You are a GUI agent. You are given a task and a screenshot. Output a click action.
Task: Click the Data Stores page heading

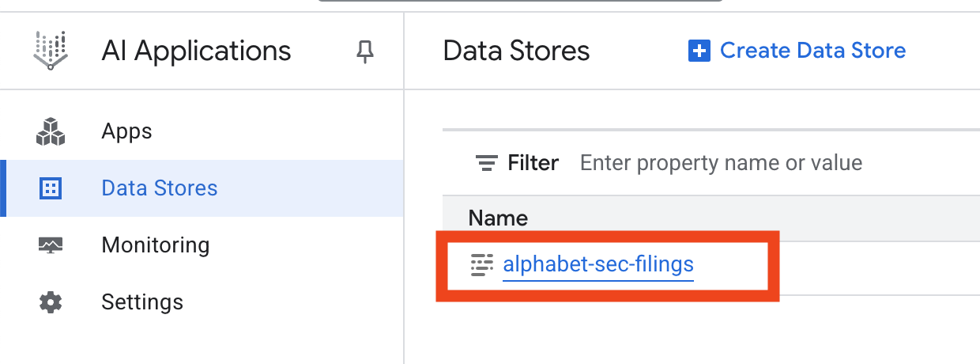[516, 51]
